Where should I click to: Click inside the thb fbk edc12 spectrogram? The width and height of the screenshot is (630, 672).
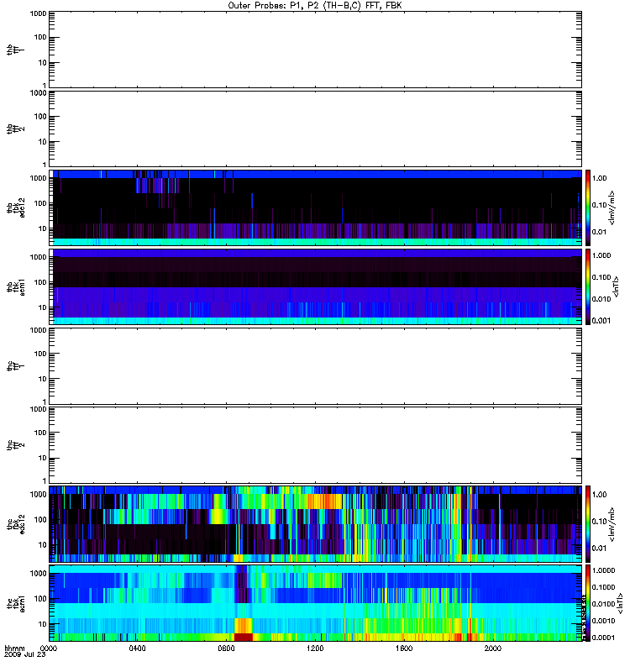[x=316, y=207]
